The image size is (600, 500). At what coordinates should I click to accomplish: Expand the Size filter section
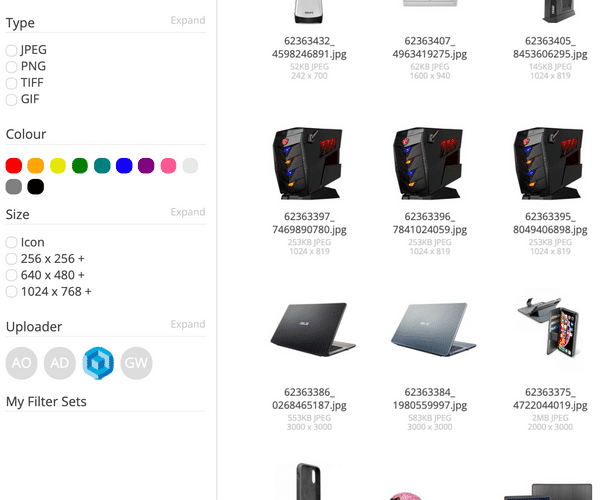click(x=188, y=212)
